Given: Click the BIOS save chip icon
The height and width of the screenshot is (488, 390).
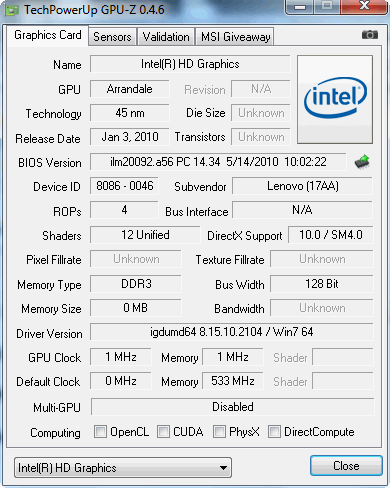Looking at the screenshot, I should 362,162.
